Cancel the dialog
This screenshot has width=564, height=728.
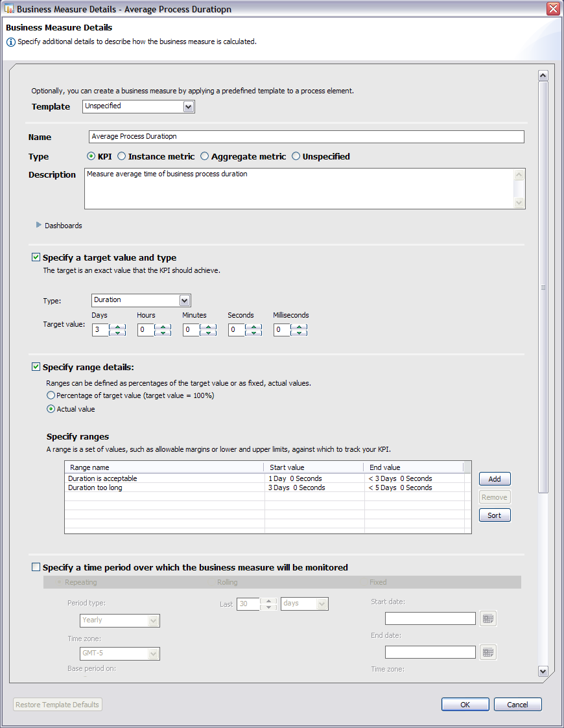point(517,704)
